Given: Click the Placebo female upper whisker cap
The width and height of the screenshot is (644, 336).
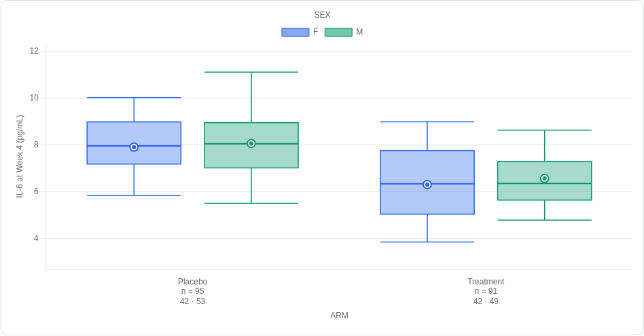Looking at the screenshot, I should tap(134, 98).
